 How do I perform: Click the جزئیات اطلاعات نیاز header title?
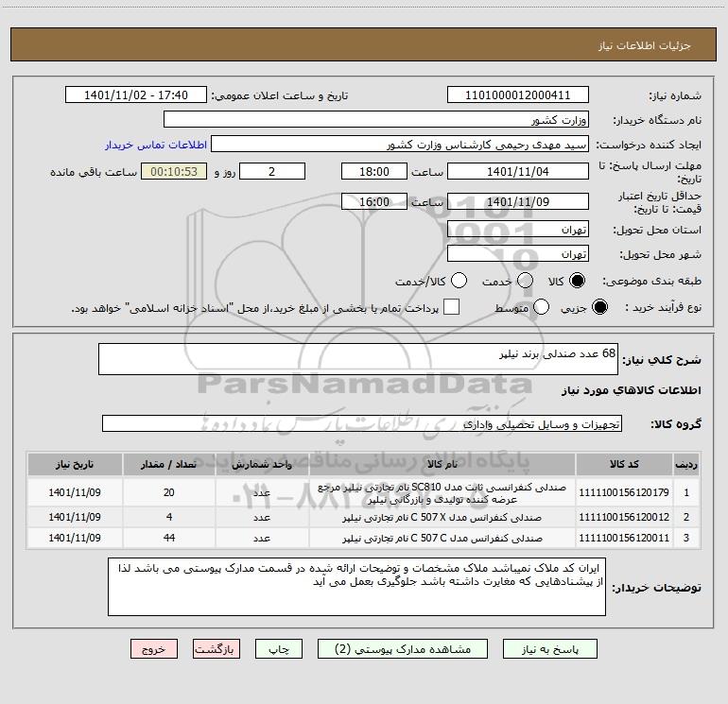645,45
